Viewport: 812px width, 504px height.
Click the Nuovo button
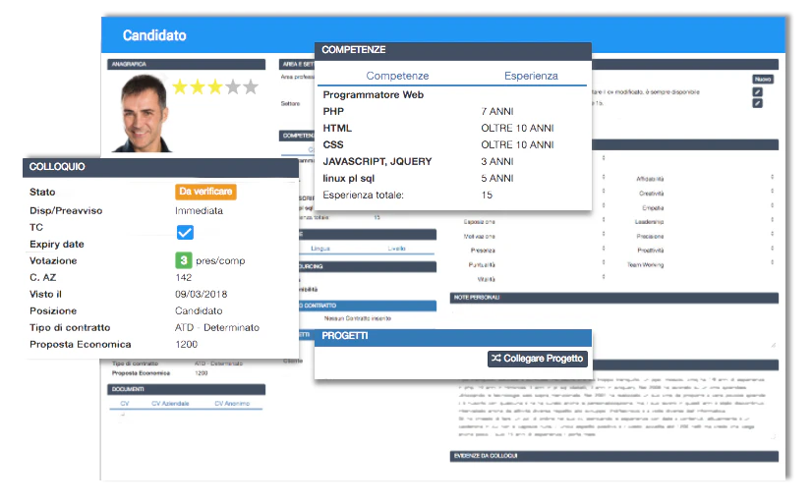[763, 80]
